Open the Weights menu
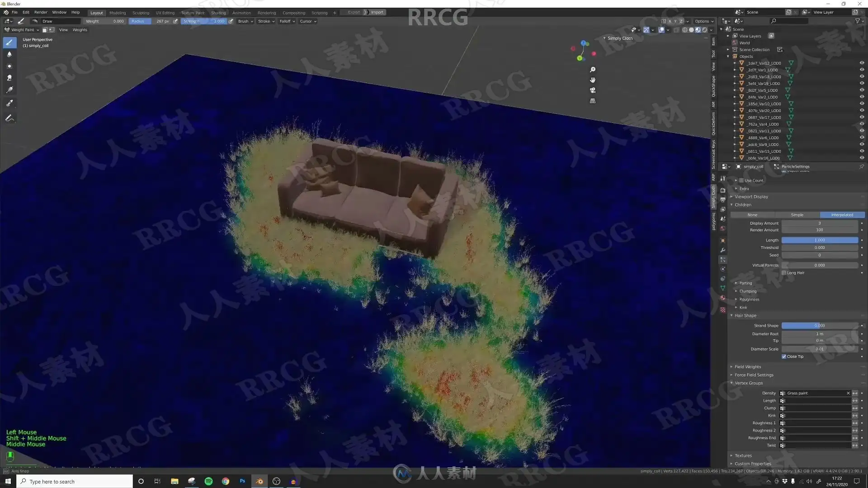Image resolution: width=868 pixels, height=488 pixels. 80,30
